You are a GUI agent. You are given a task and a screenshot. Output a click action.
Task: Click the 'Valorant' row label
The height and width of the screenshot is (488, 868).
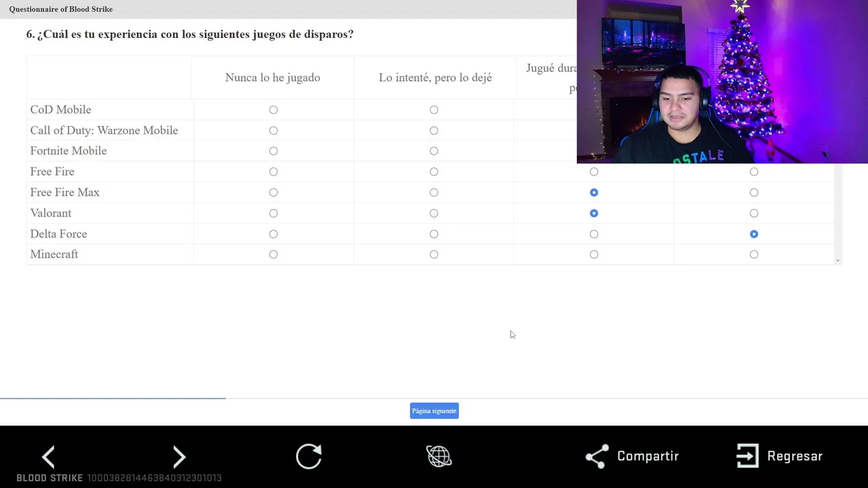coord(51,213)
